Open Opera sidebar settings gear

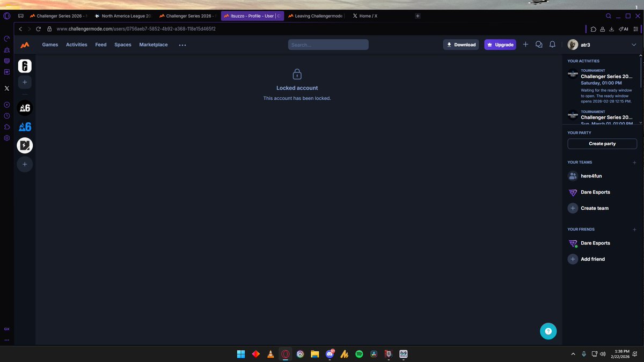click(x=7, y=138)
